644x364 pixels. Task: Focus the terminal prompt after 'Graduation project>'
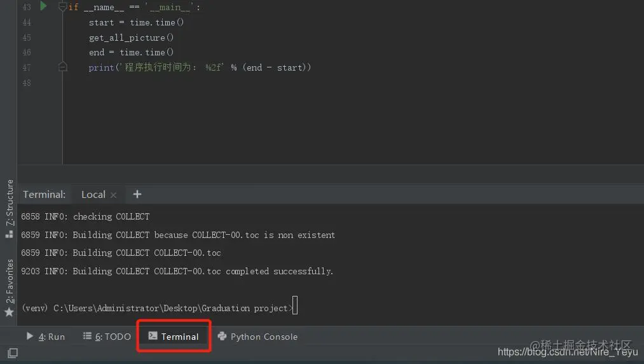click(294, 305)
